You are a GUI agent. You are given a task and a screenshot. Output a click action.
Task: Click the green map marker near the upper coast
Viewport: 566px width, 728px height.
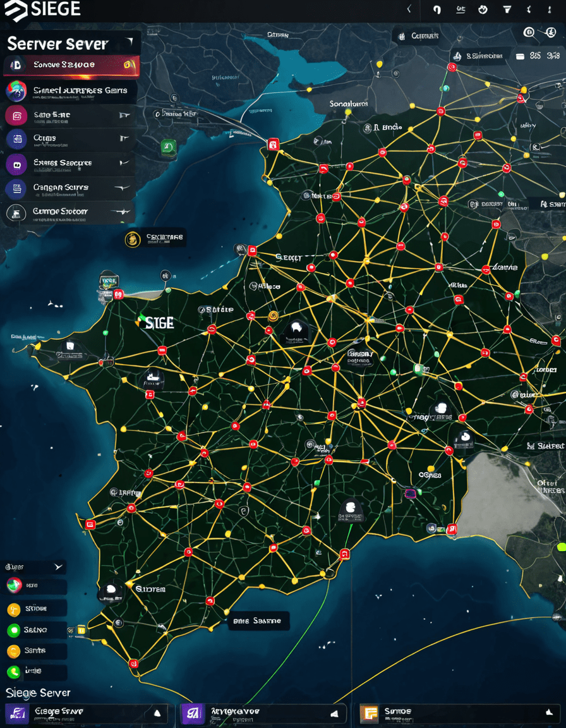click(x=168, y=147)
